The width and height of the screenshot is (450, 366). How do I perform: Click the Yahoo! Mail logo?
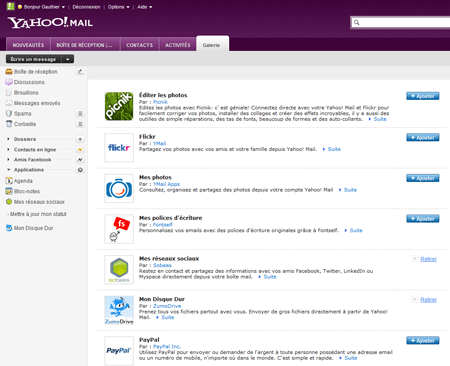[50, 23]
